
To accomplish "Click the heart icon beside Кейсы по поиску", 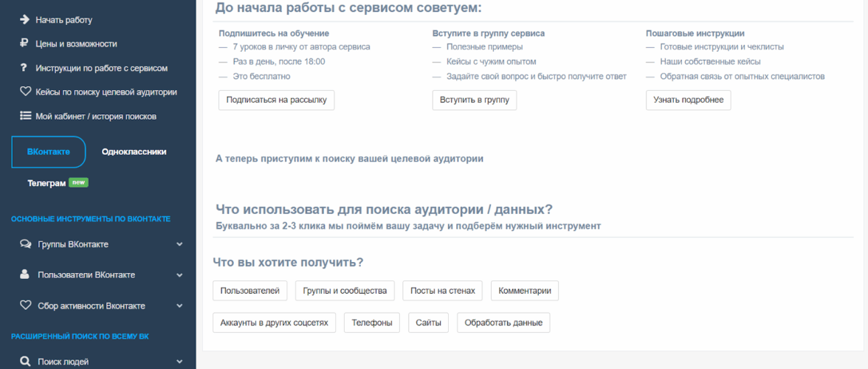I will (x=24, y=92).
